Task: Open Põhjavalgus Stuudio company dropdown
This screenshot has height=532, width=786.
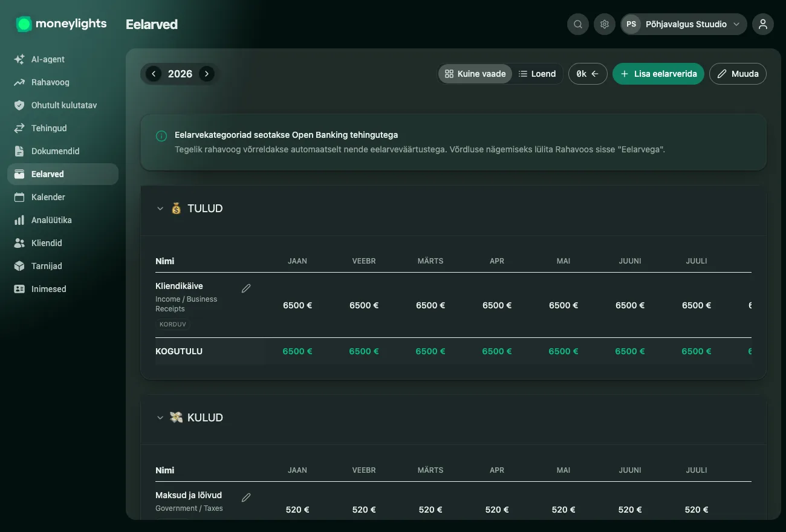Action: click(684, 24)
